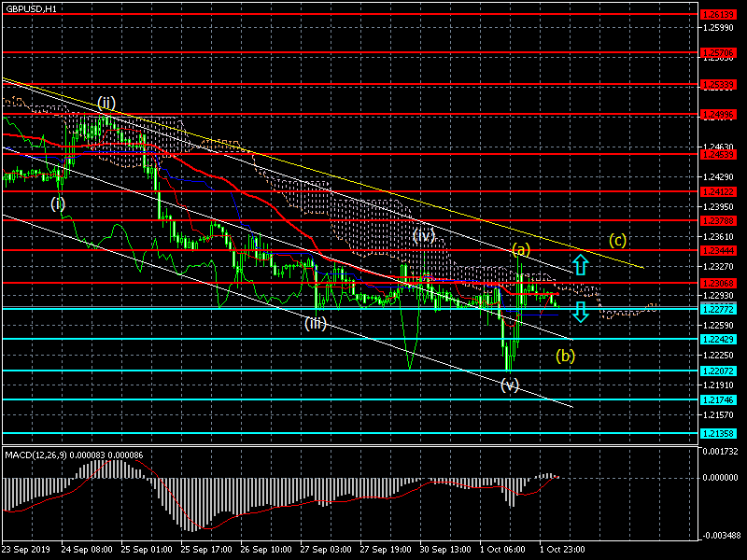Select the yellow (a) wave label
Image resolution: width=747 pixels, height=560 pixels.
point(521,249)
